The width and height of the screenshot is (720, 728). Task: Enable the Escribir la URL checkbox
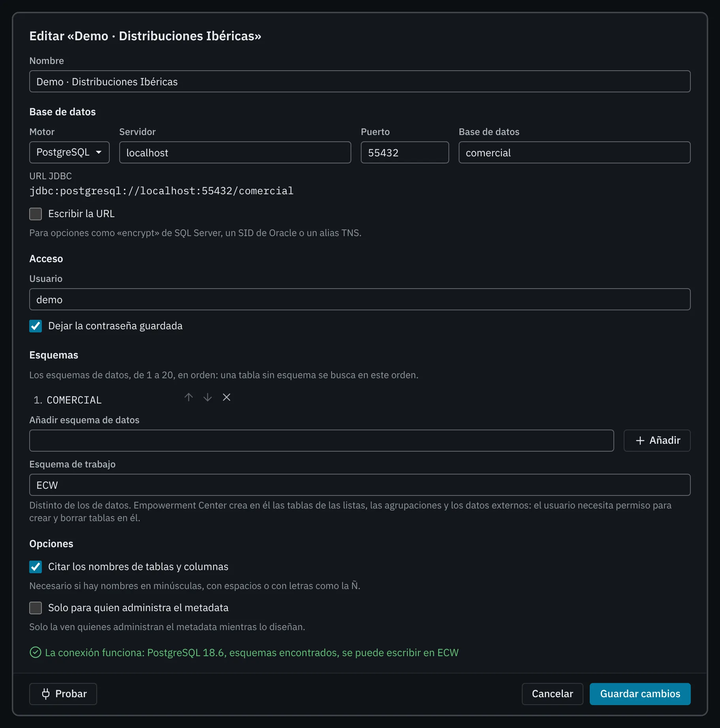(x=36, y=214)
